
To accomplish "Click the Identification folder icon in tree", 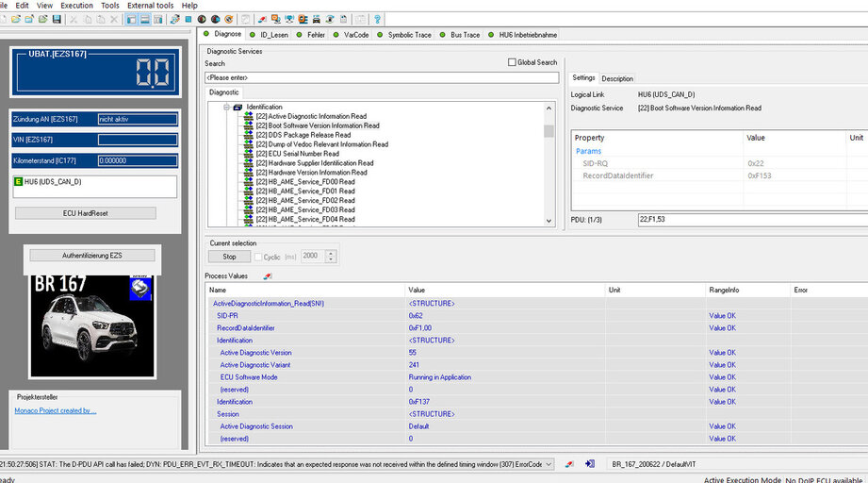I will [x=237, y=108].
